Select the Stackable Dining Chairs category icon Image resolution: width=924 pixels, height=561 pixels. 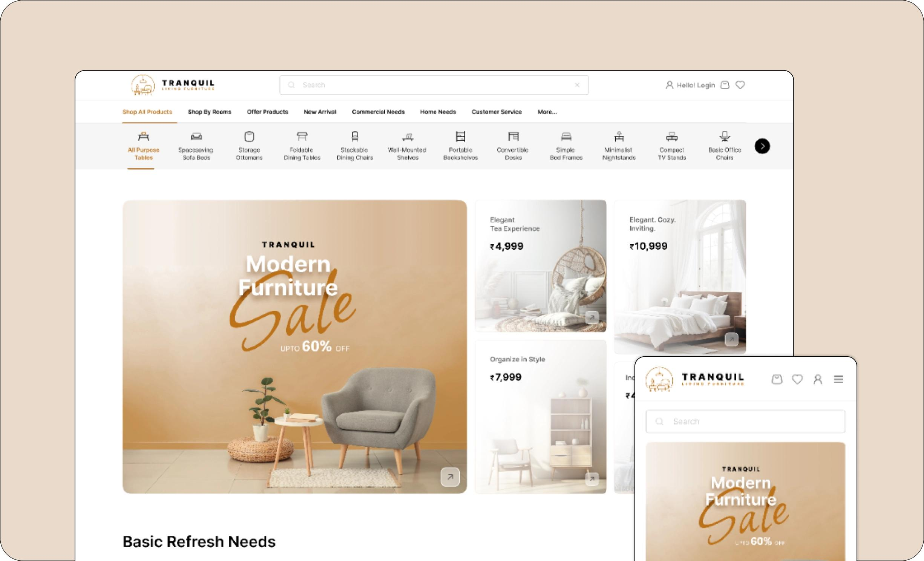355,136
